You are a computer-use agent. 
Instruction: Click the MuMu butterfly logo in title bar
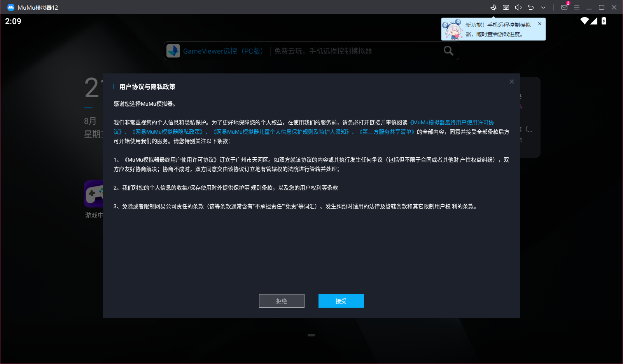(10, 7)
